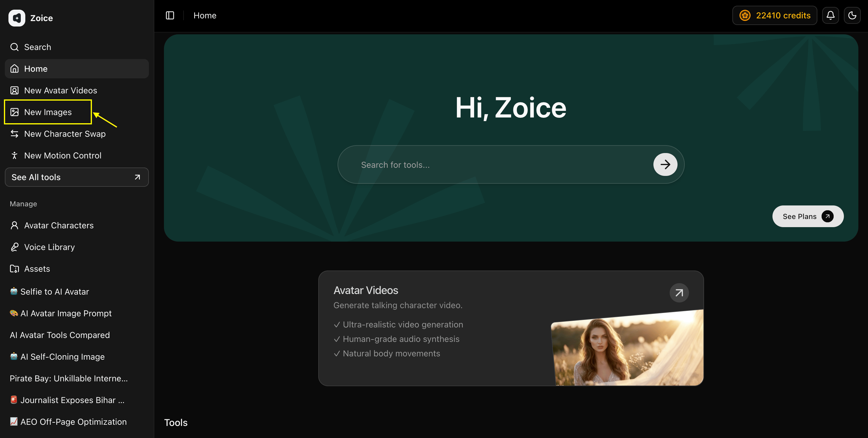Screen dimensions: 868x438
Task: Open New Images tool
Action: coord(77,112)
